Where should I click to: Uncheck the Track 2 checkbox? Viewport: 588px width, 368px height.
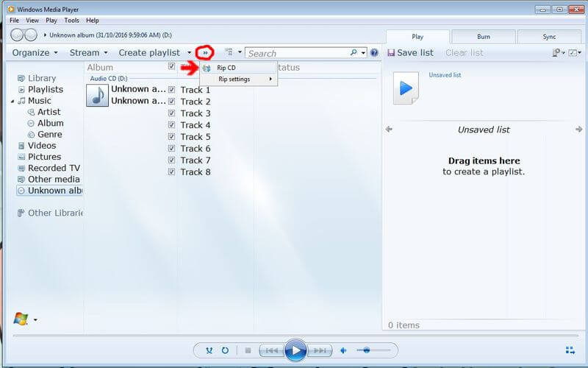171,102
